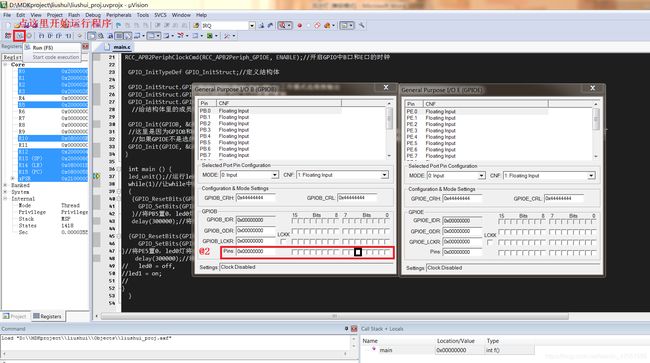The image size is (650, 363).
Task: Toggle bit 15 in the GPIOE Pins row
Action: point(501,253)
